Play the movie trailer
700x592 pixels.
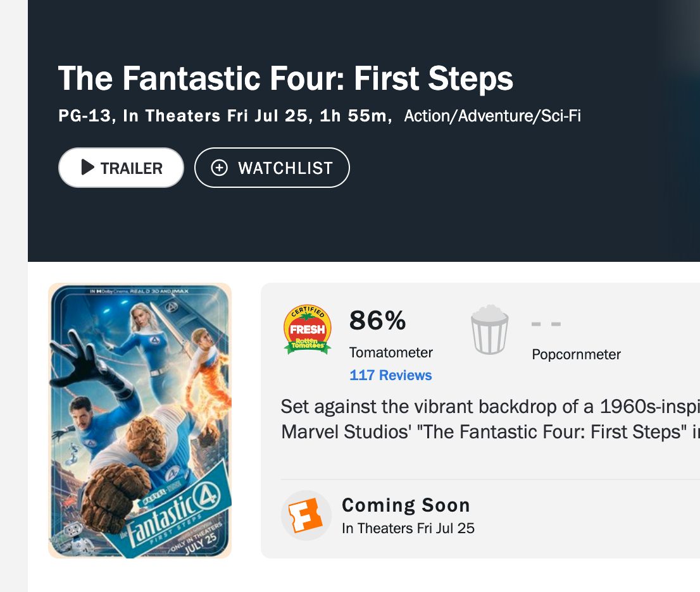click(x=121, y=168)
